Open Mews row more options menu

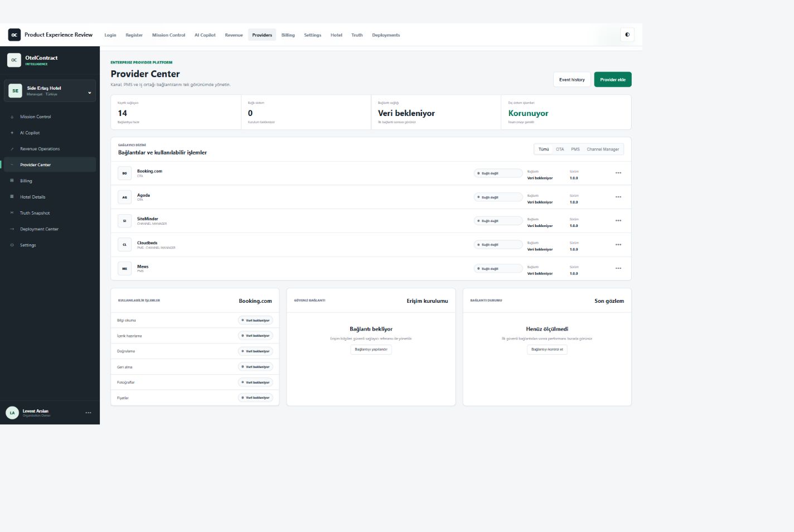coord(618,269)
